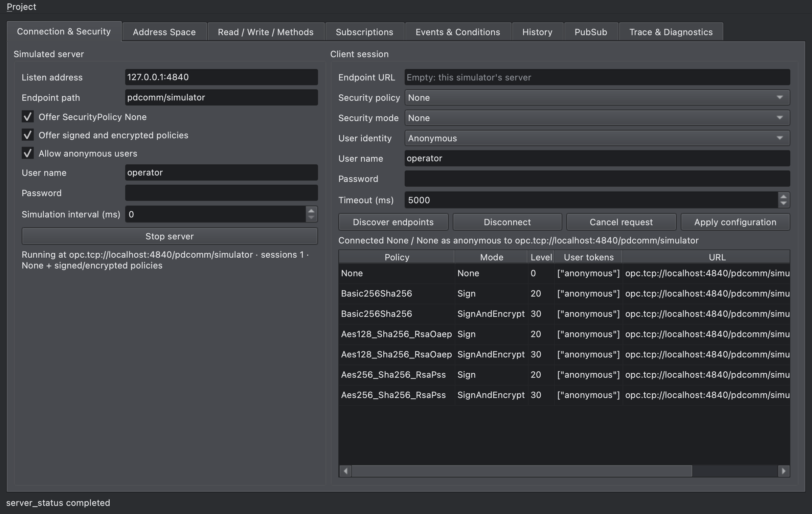
Task: Increase Simulation interval with up arrow
Action: tap(311, 211)
